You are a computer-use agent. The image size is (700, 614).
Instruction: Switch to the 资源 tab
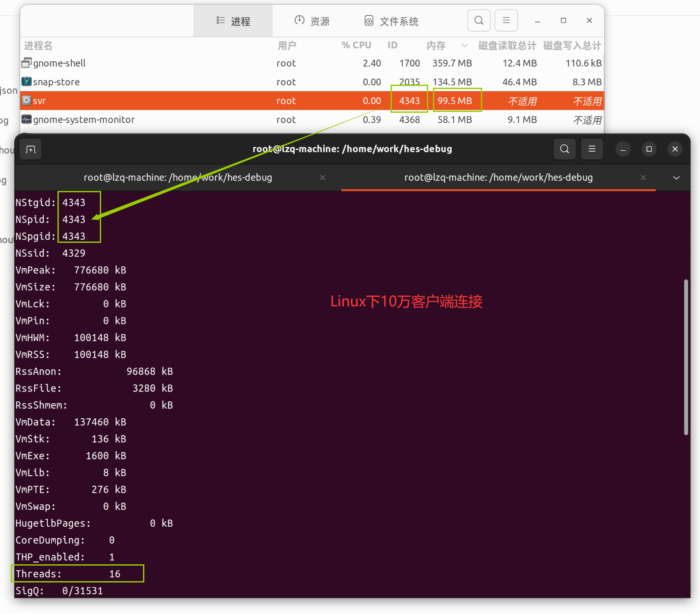312,20
